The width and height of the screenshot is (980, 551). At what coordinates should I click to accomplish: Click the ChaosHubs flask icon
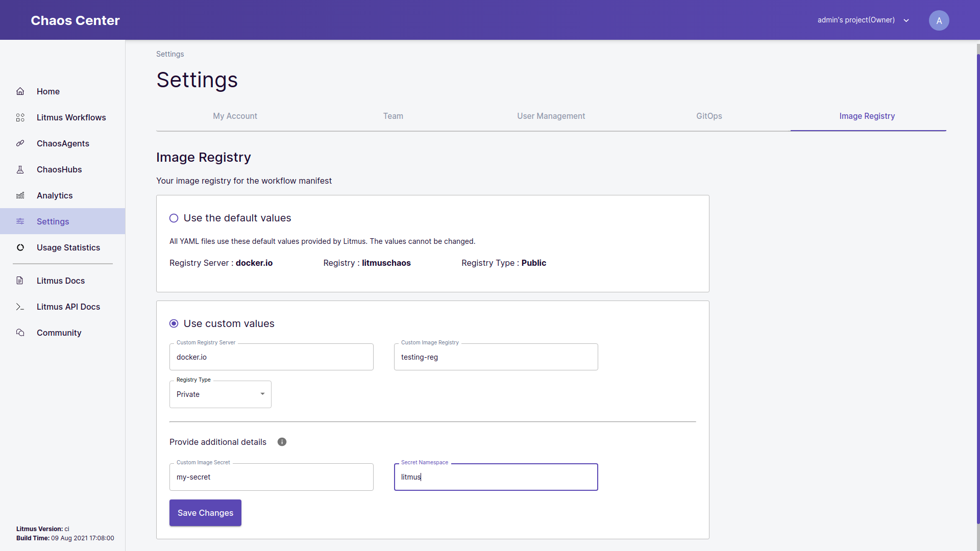(20, 169)
